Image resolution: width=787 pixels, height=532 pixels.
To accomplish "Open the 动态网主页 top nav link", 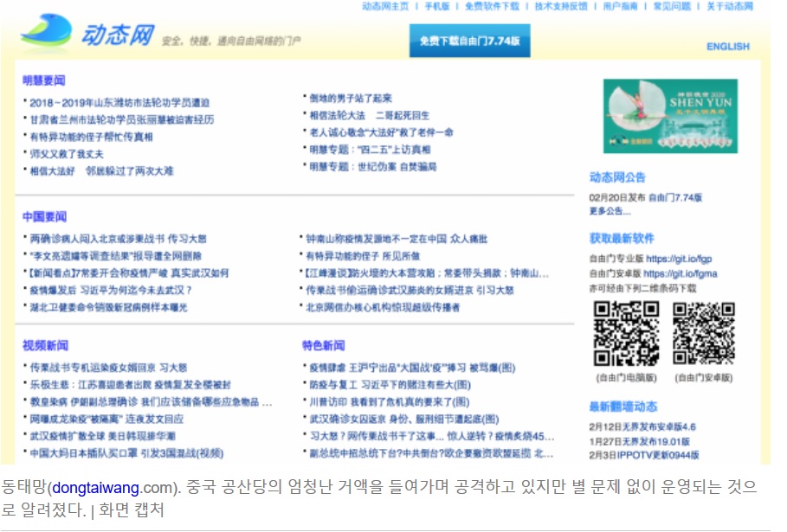I will point(385,7).
